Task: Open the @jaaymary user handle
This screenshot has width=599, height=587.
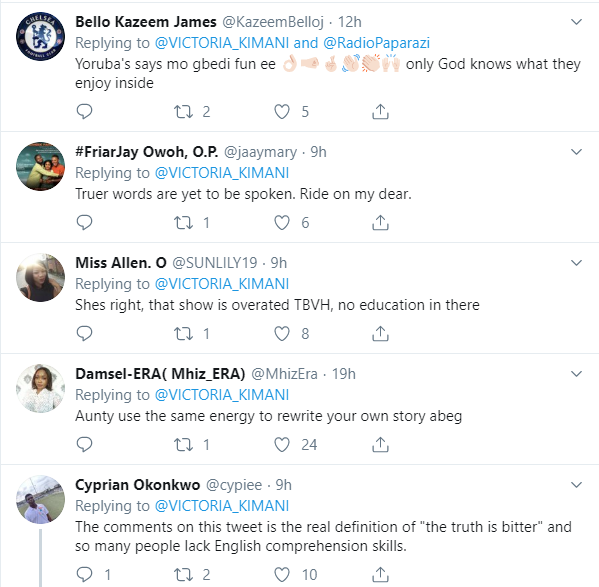Action: tap(260, 152)
